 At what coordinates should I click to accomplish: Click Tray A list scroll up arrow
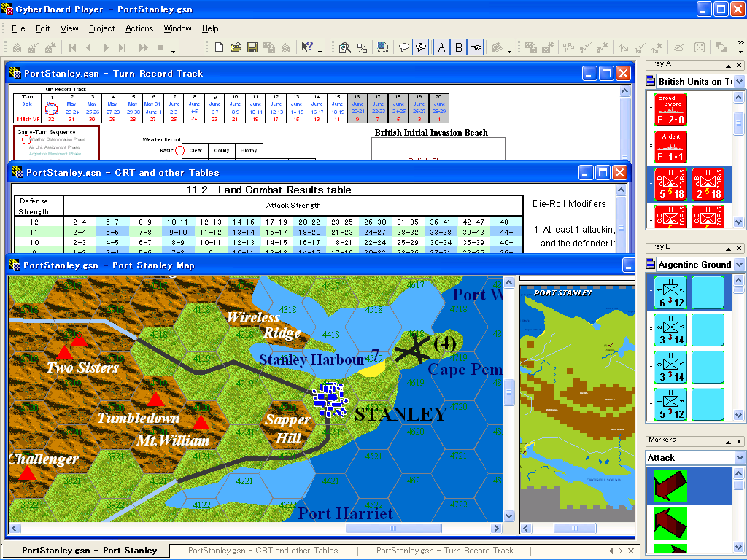coord(738,98)
